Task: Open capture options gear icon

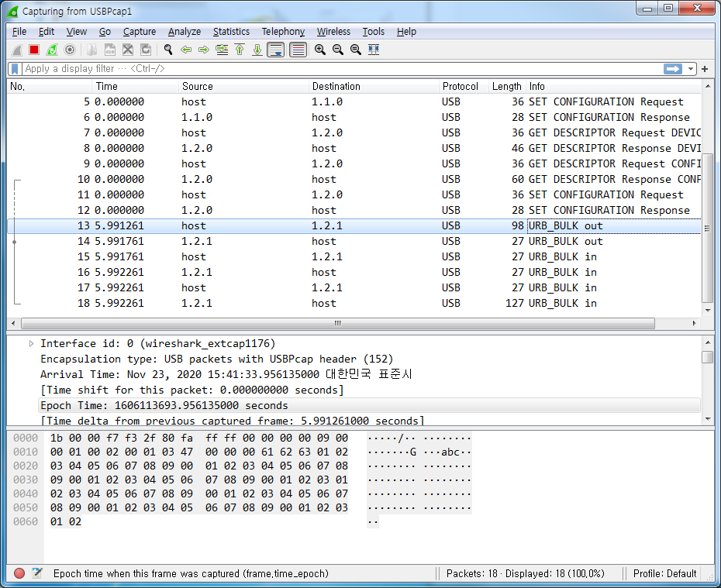Action: pos(70,50)
